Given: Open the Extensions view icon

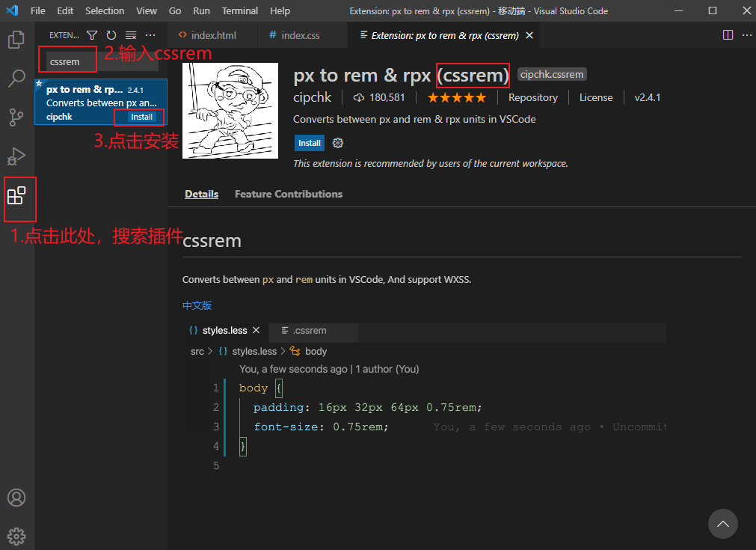Looking at the screenshot, I should [16, 195].
